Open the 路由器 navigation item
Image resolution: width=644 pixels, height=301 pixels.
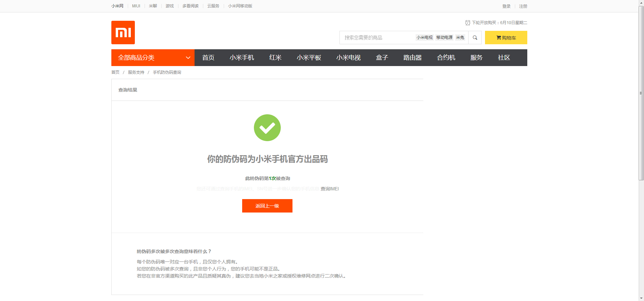pos(413,58)
